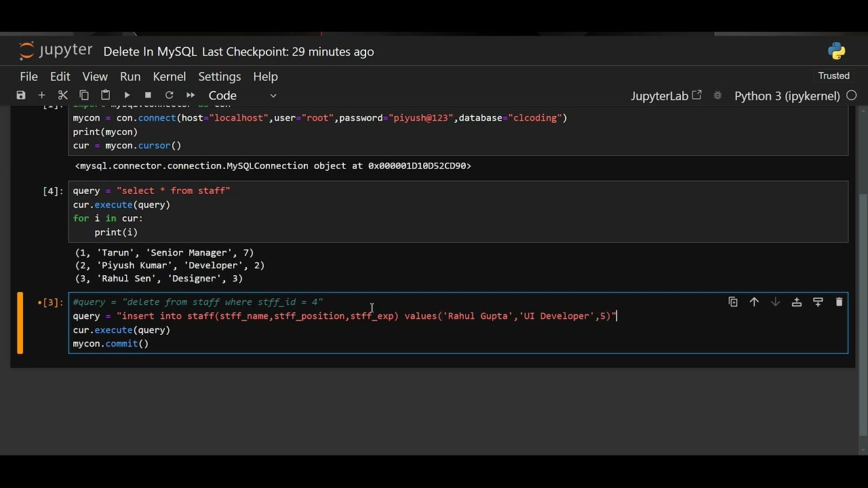
Task: Duplicate the active cell with the copy icon
Action: pyautogui.click(x=733, y=302)
